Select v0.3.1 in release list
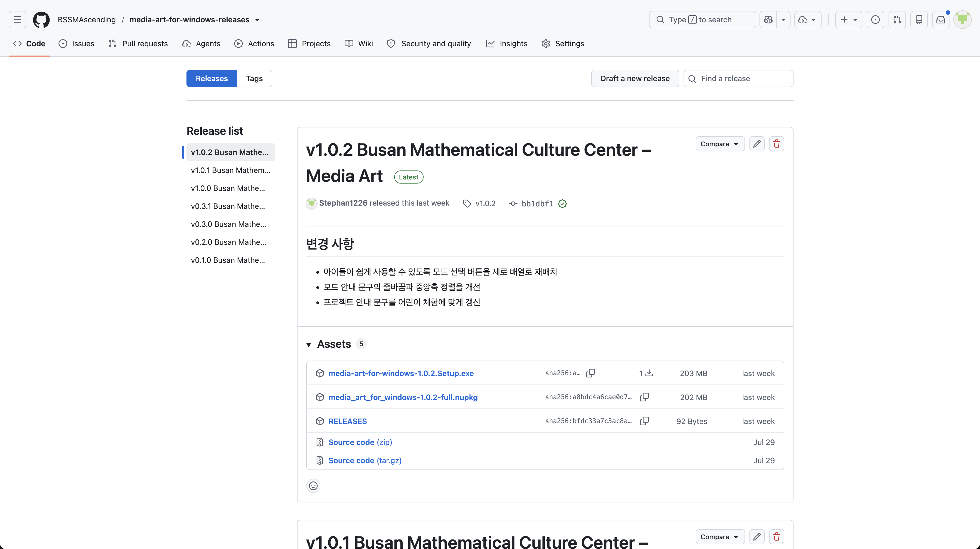980x549 pixels. (x=231, y=206)
